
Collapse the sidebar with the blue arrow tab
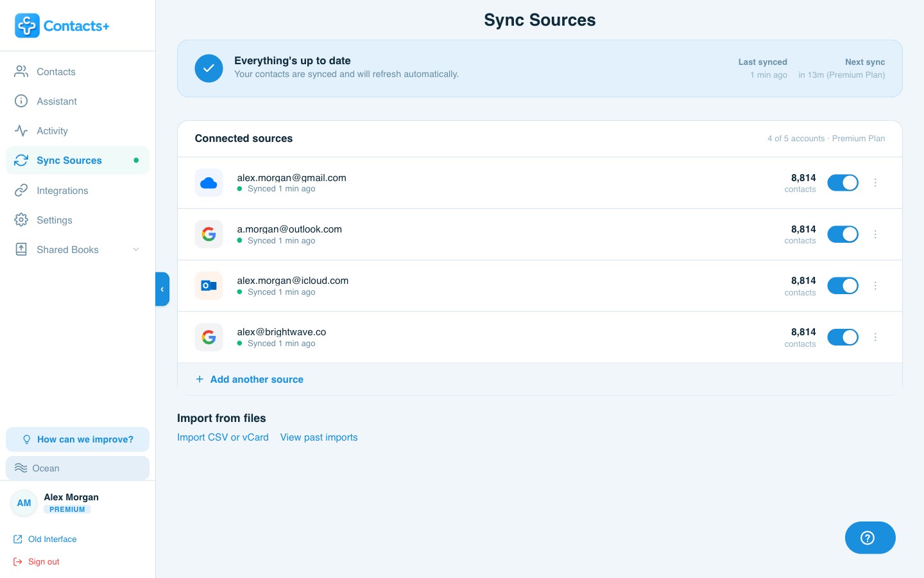(x=162, y=289)
